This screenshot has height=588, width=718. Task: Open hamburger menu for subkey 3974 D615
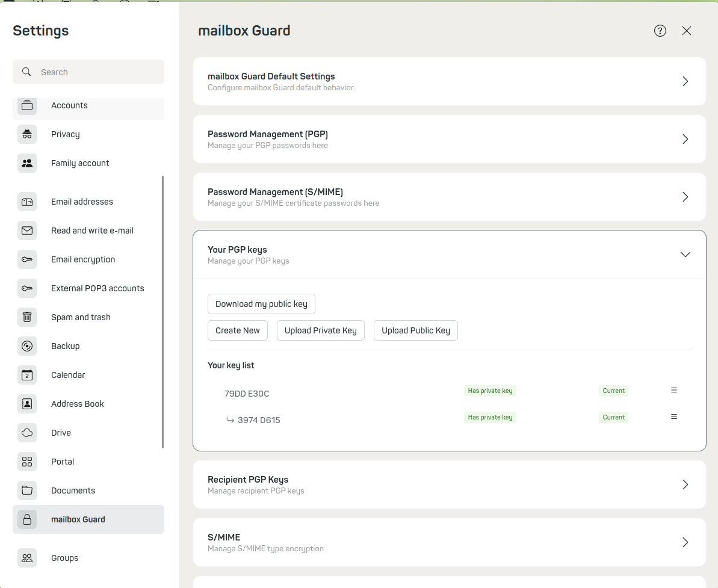coord(674,416)
